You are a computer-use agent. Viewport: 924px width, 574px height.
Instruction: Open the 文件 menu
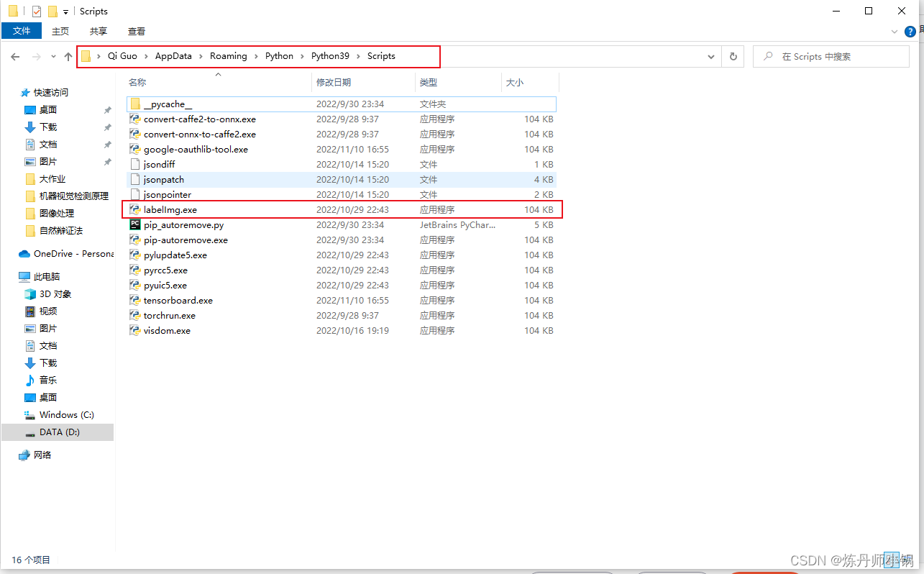click(22, 31)
